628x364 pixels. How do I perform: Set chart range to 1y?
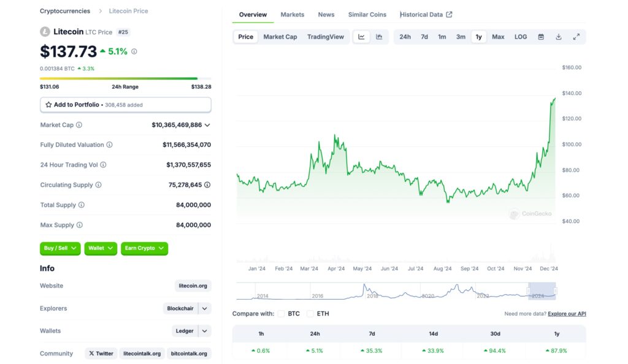[478, 37]
